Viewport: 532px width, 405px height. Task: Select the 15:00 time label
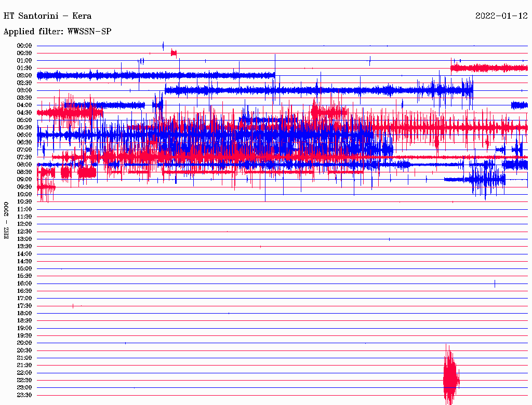[24, 269]
